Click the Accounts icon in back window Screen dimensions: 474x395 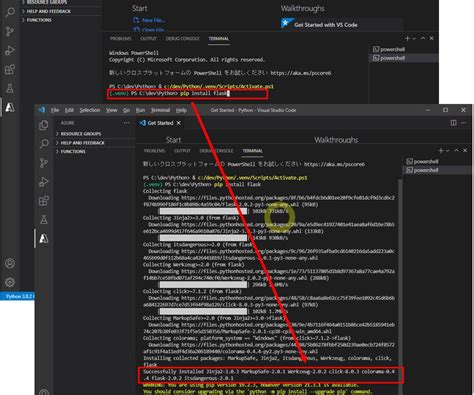click(x=10, y=263)
